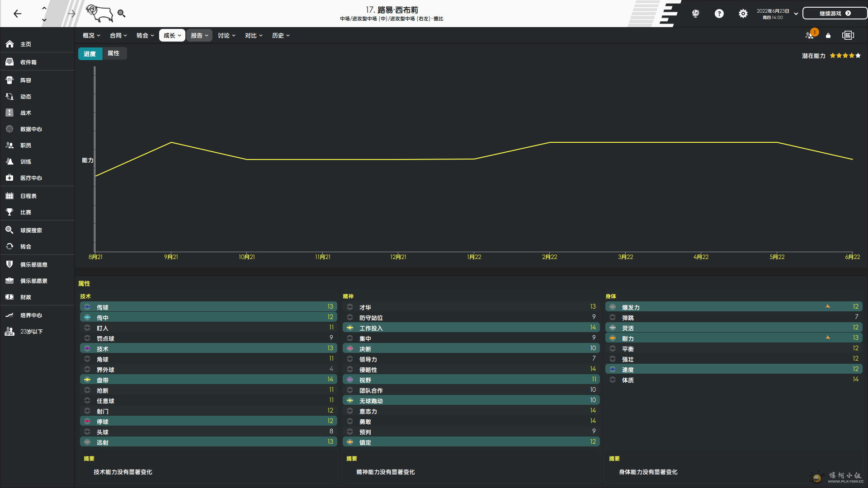
Task: Click the help question mark icon
Action: 719,14
